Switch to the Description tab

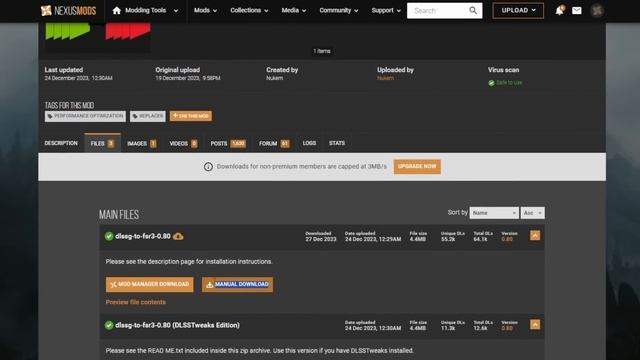[x=61, y=143]
